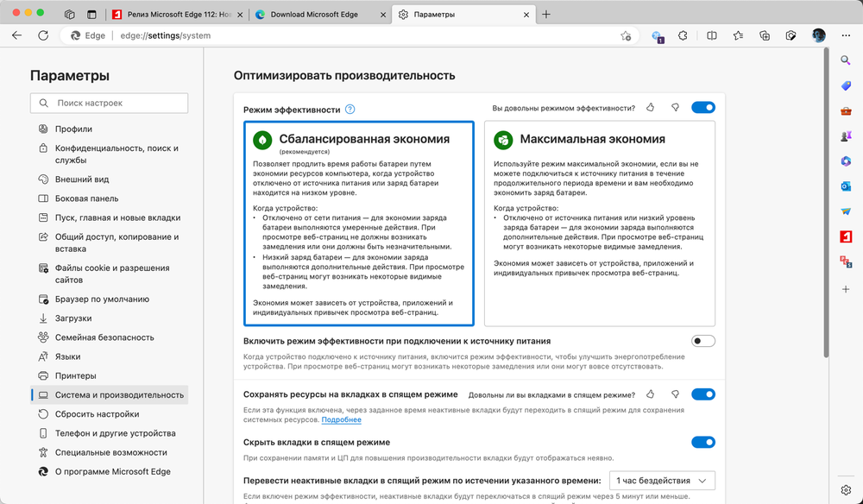863x504 pixels.
Task: Click the Поиск настроек search field
Action: click(109, 103)
